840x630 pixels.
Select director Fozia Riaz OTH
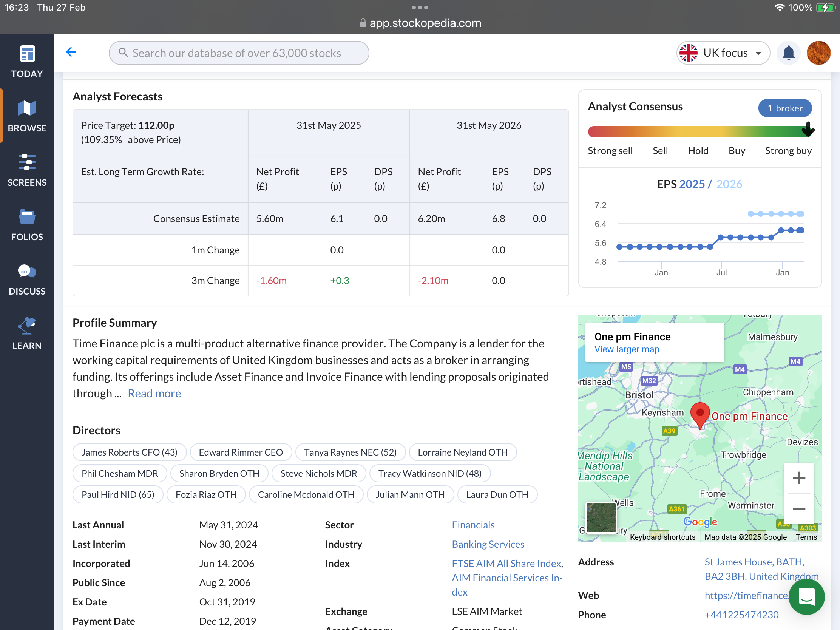tap(206, 495)
